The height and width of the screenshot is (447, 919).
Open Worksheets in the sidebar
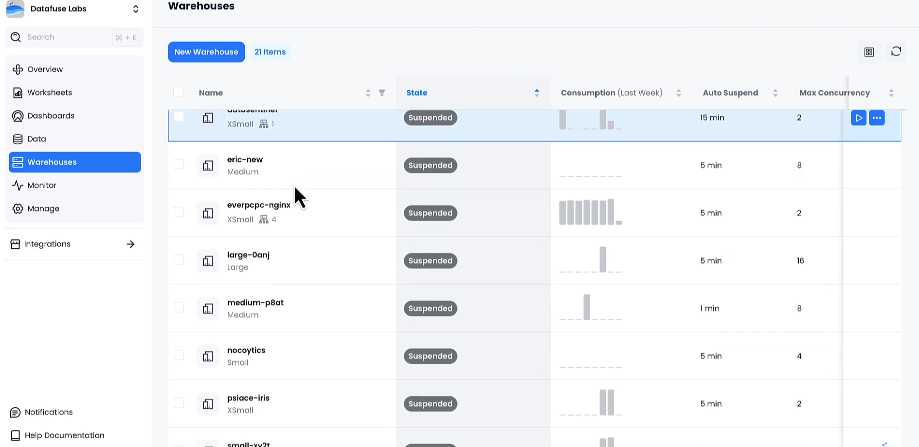[50, 93]
